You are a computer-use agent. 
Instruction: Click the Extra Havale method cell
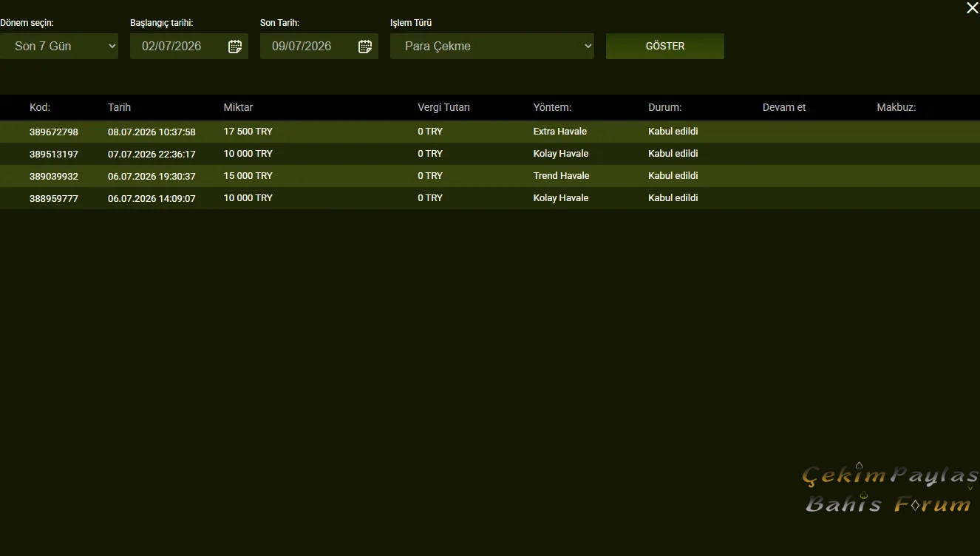[x=559, y=132]
